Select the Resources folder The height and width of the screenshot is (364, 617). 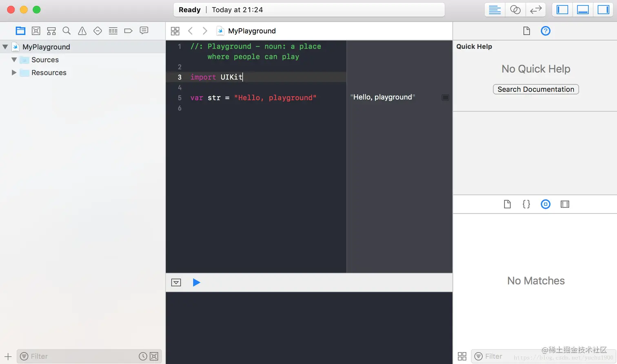(49, 73)
